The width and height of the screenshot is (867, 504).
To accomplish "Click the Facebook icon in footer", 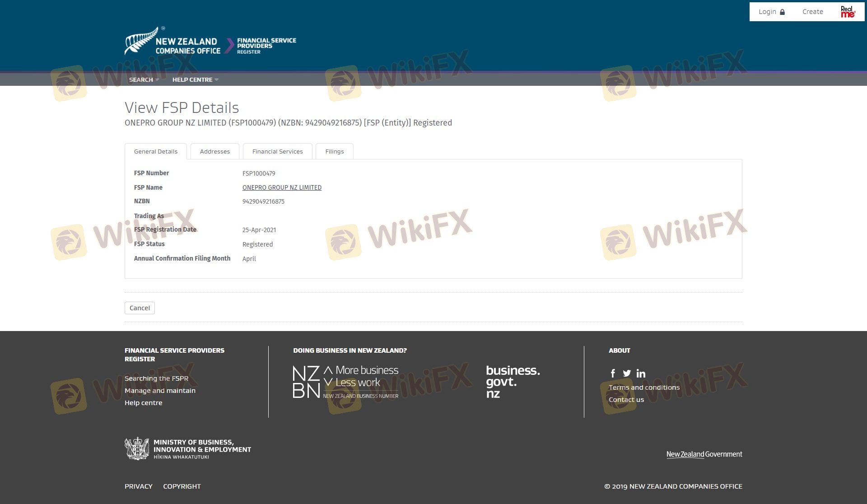I will (x=613, y=373).
